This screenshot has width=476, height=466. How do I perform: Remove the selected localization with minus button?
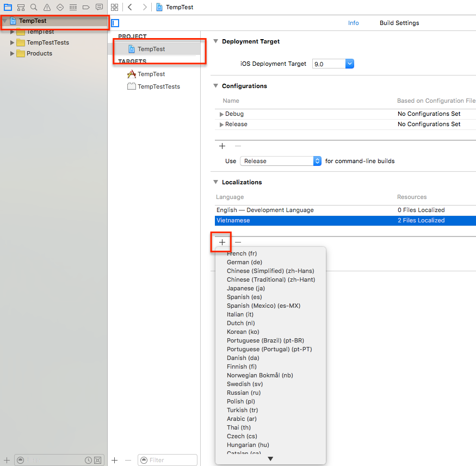coord(238,242)
